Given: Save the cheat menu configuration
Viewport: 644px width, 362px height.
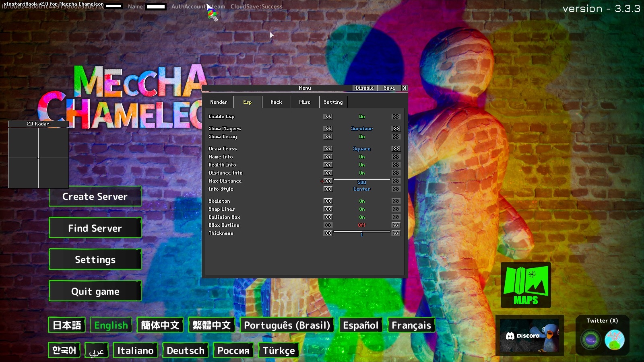Looking at the screenshot, I should pos(389,88).
